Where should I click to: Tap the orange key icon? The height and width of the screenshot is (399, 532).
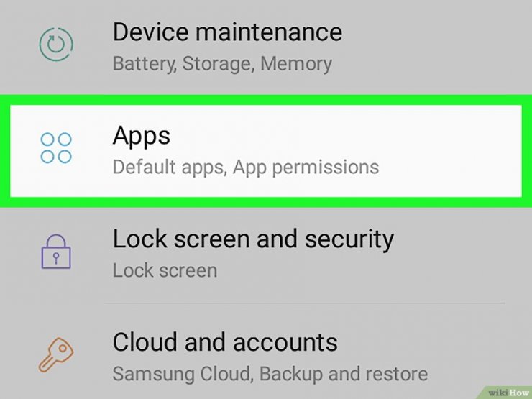[55, 355]
